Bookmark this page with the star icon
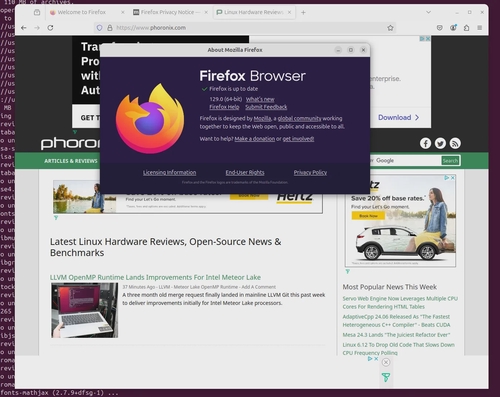The height and width of the screenshot is (397, 500). pyautogui.click(x=390, y=28)
